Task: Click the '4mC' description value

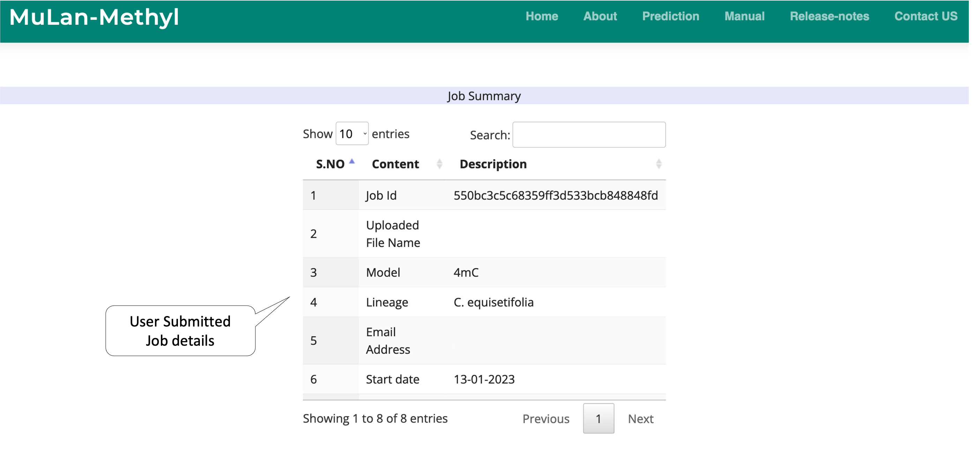Action: (x=466, y=272)
